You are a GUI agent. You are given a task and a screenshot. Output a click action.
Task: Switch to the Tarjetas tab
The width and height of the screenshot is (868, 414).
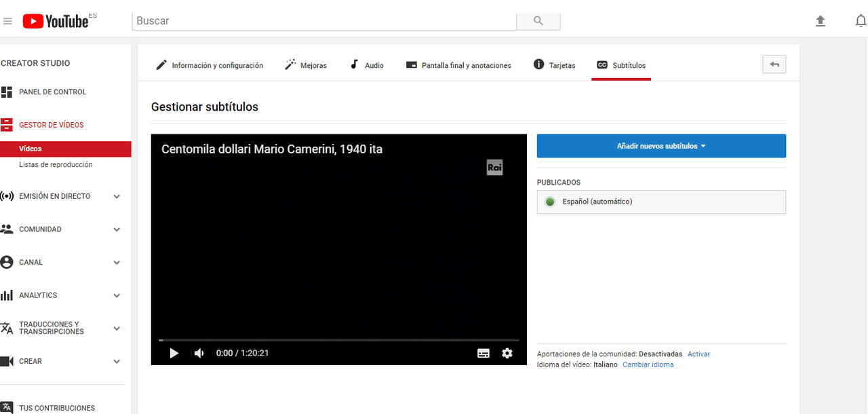[555, 65]
